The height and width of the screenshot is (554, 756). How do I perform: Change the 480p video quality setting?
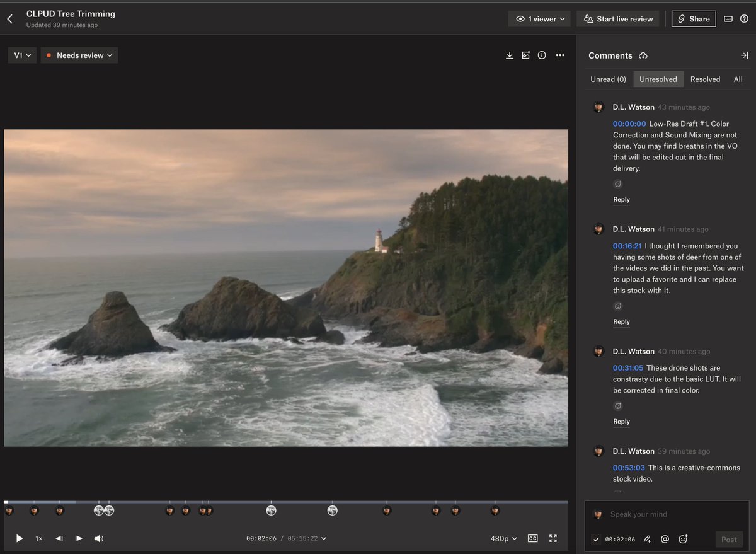(x=504, y=538)
